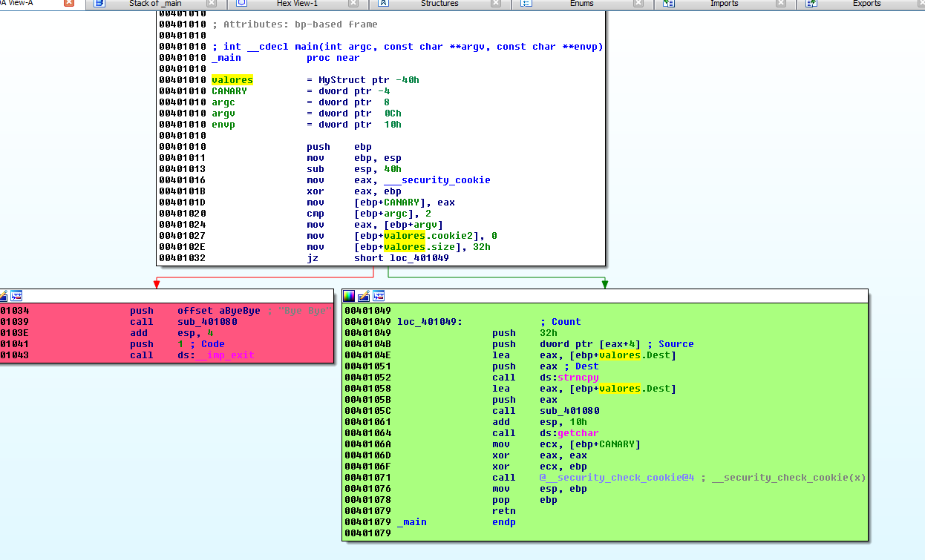Select the ___security_cookie operand
925x560 pixels.
pos(437,180)
